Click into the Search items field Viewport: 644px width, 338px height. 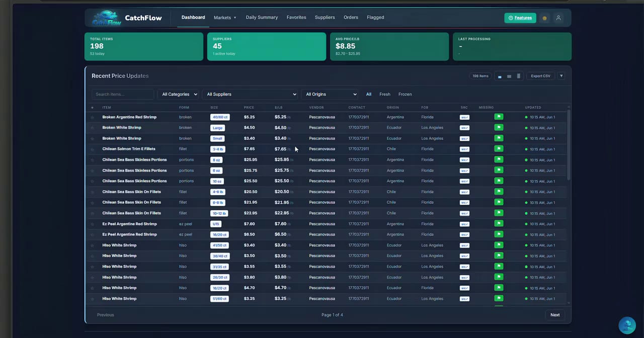coord(123,94)
